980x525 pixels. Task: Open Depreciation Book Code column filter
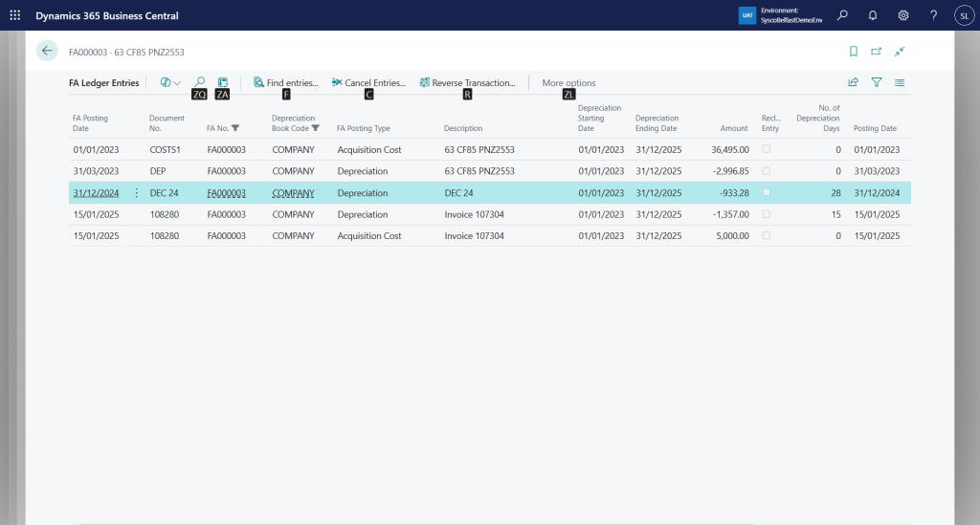pyautogui.click(x=316, y=128)
